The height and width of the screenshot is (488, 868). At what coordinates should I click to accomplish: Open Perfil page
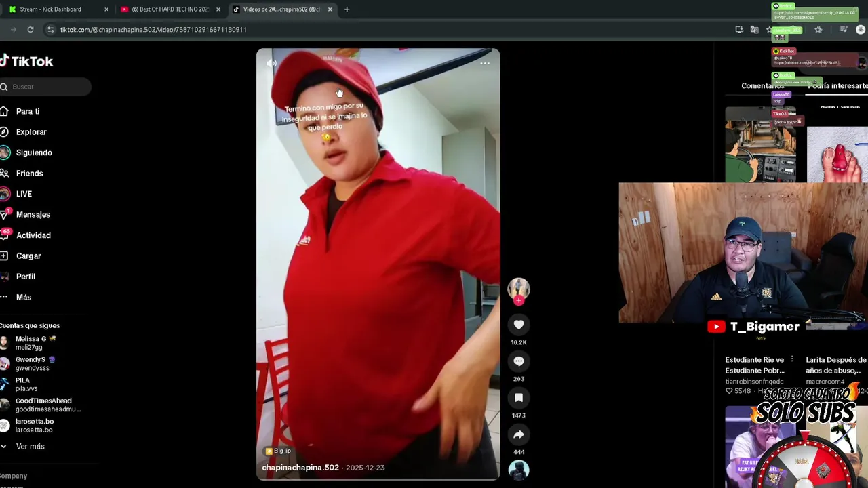point(26,277)
